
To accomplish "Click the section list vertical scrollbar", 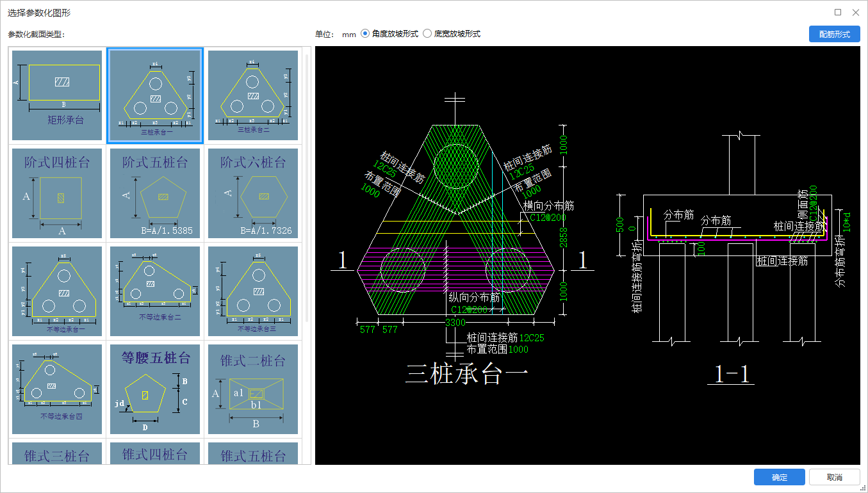I will coord(307,187).
